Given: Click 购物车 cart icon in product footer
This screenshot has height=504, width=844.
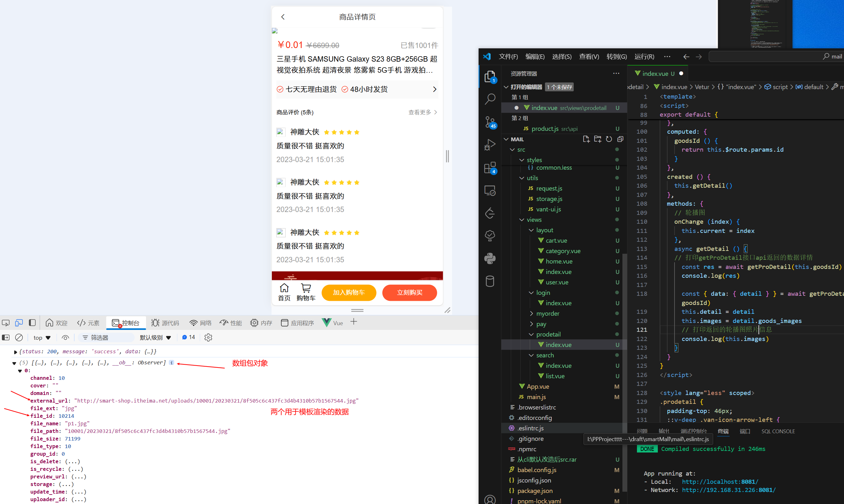Looking at the screenshot, I should pyautogui.click(x=306, y=292).
